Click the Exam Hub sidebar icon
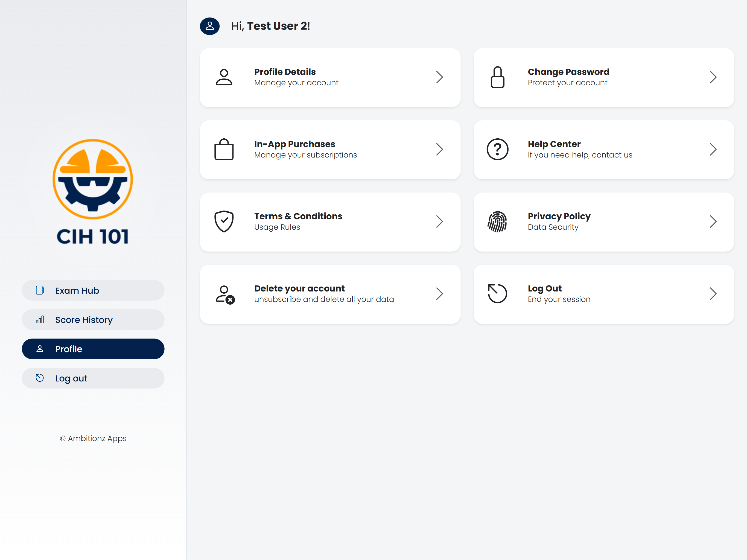The height and width of the screenshot is (560, 747). (x=40, y=290)
